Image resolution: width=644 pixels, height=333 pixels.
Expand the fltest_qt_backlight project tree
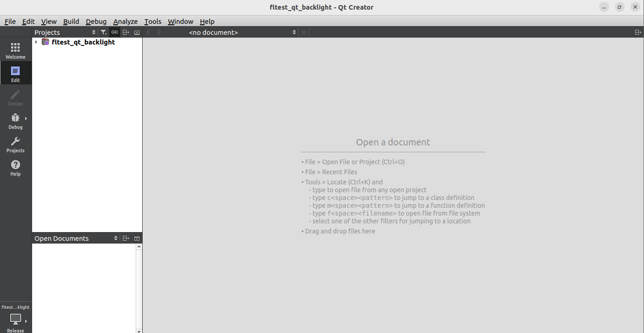(x=36, y=42)
